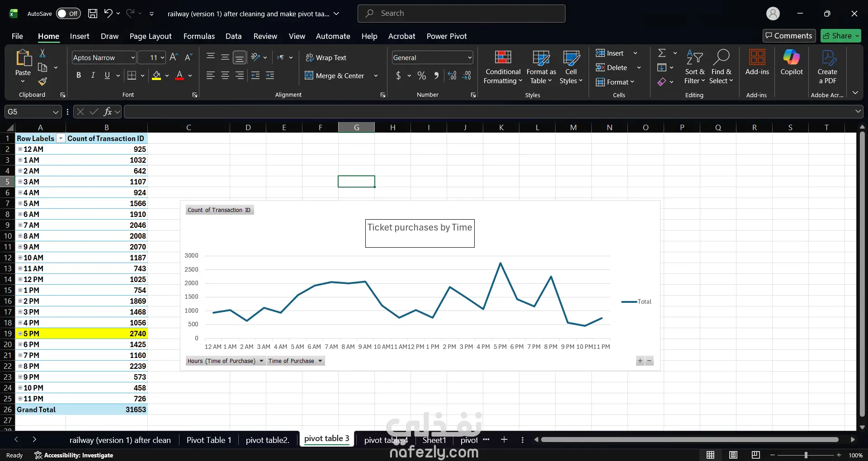Viewport: 868px width, 461px height.
Task: Switch to Sheet1 tab
Action: click(434, 440)
